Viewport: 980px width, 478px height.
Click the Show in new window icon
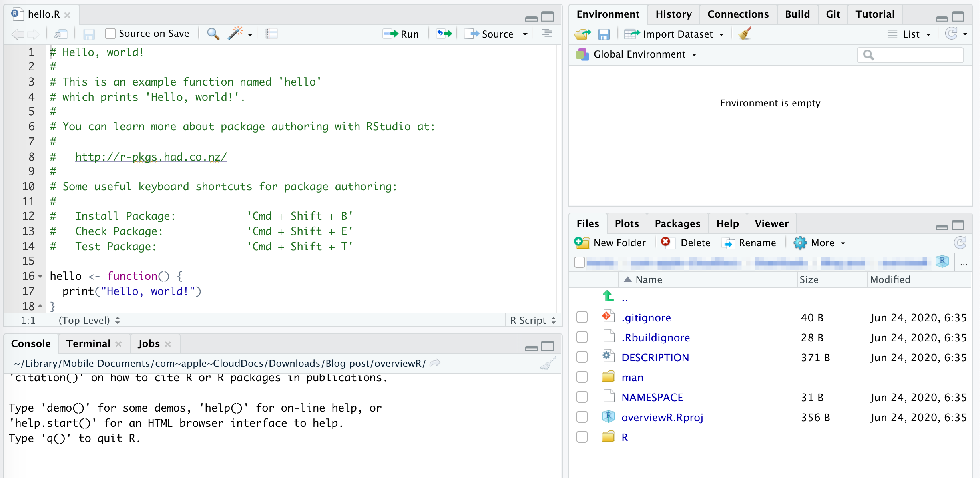[61, 34]
